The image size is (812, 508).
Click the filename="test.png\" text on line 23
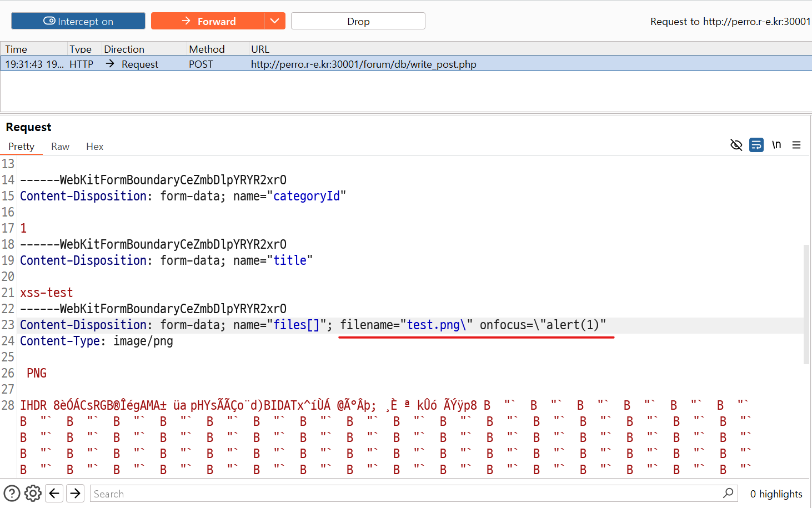tap(407, 325)
